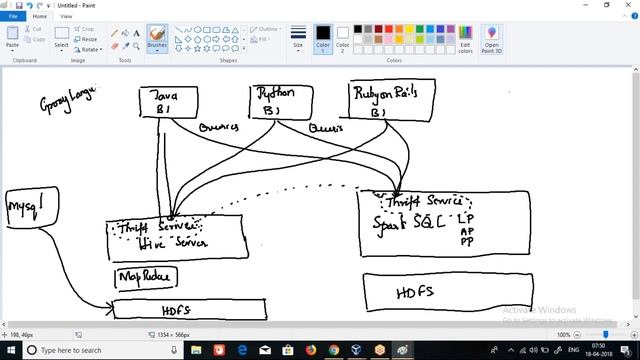Viewport: 640px width, 360px height.
Task: Open Microsoft Edge from taskbar
Action: click(242, 350)
